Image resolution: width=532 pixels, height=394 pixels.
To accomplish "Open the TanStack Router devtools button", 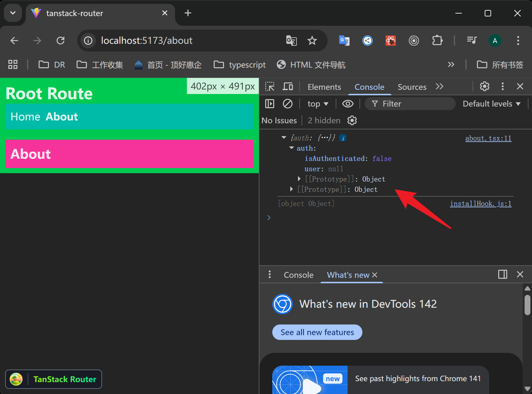I will 54,379.
